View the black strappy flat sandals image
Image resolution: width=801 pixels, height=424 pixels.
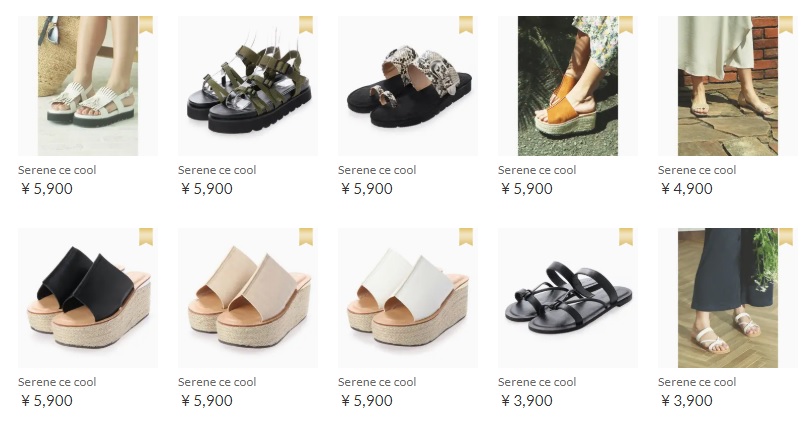568,298
